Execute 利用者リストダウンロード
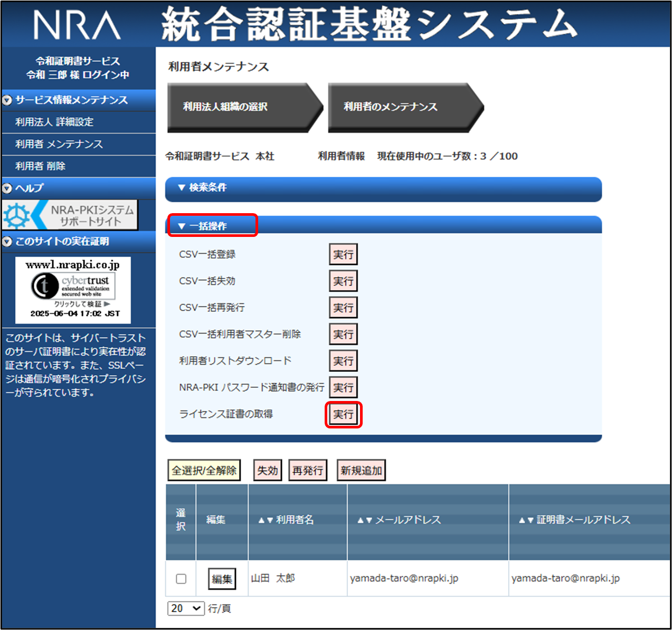This screenshot has height=630, width=672. 343,361
